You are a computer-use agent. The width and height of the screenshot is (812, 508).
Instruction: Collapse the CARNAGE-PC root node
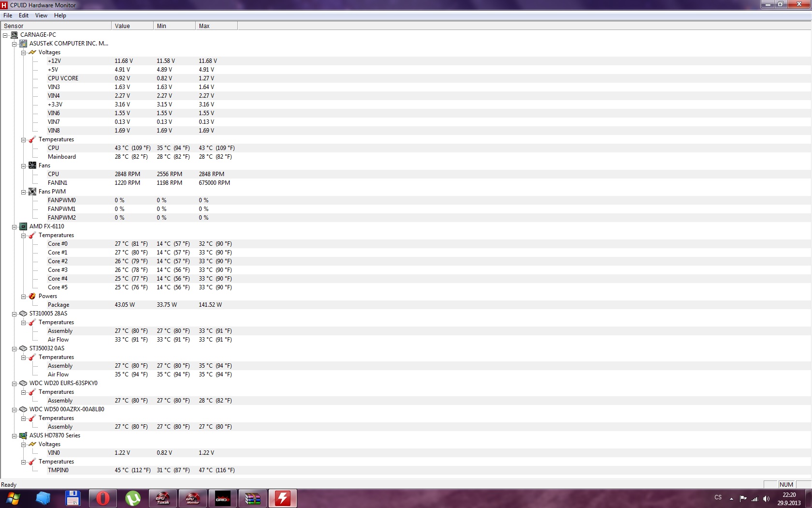[x=5, y=35]
